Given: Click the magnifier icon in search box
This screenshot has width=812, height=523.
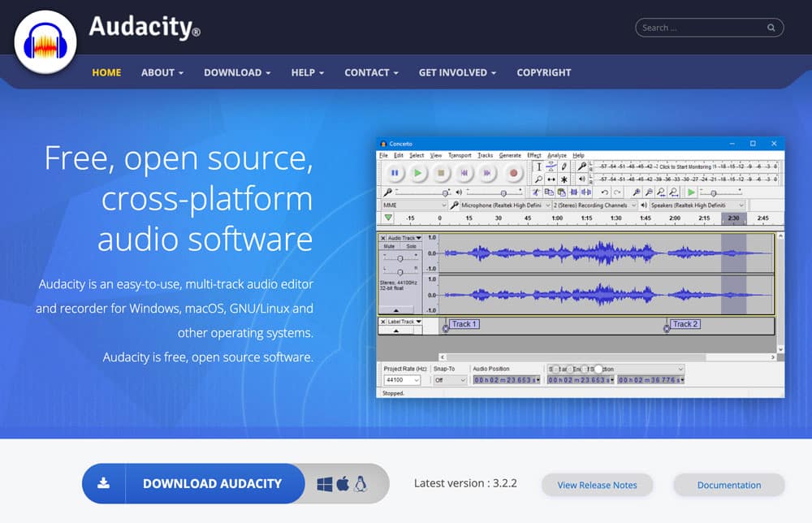Looking at the screenshot, I should tap(771, 28).
